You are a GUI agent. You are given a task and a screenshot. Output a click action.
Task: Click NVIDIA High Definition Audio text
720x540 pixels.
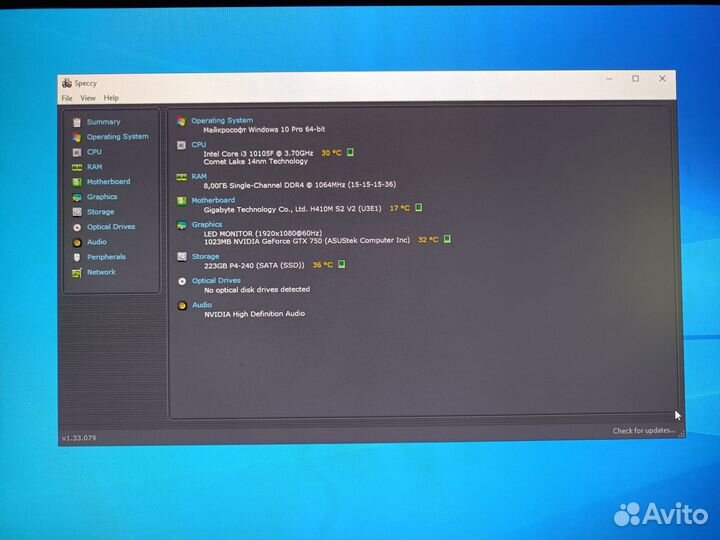tap(254, 314)
